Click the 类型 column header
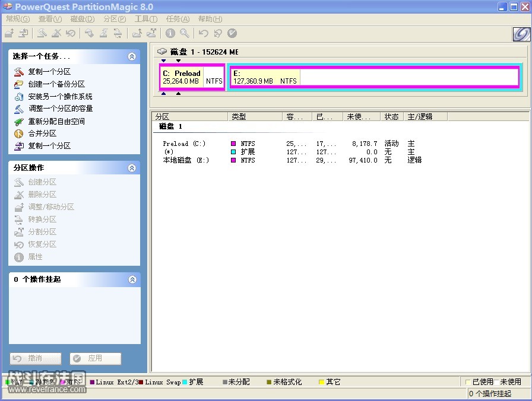This screenshot has width=532, height=401. pos(255,117)
